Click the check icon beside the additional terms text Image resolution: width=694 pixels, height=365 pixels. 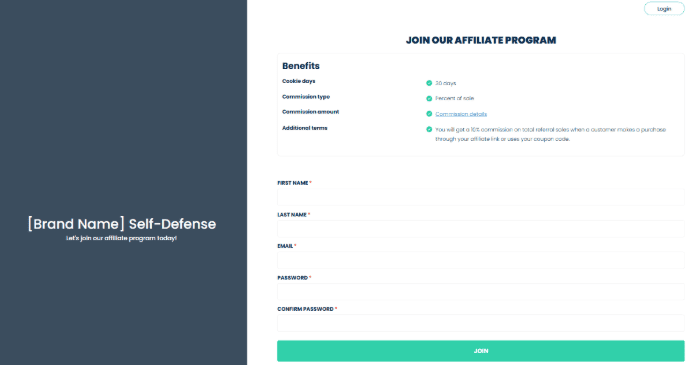pos(429,129)
